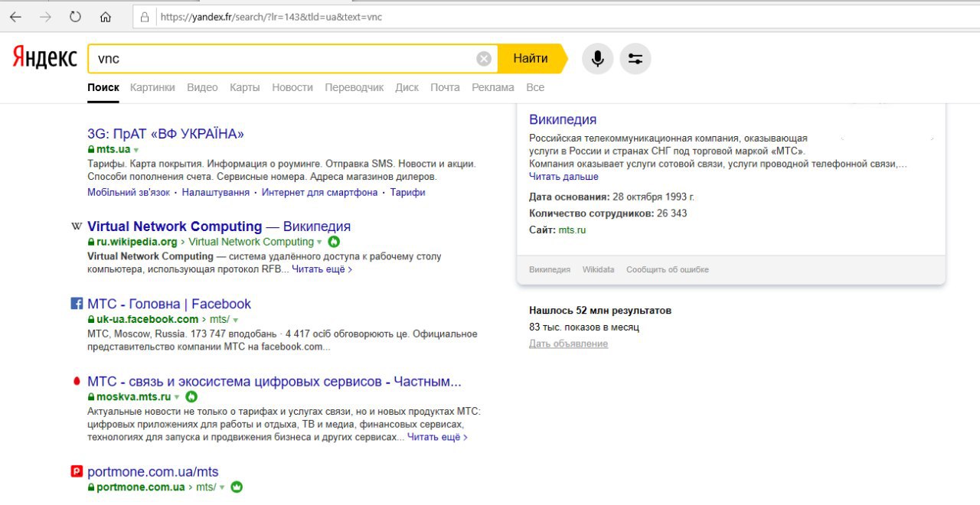The width and height of the screenshot is (980, 505).
Task: Click the Portmone P favicon
Action: coord(77,471)
